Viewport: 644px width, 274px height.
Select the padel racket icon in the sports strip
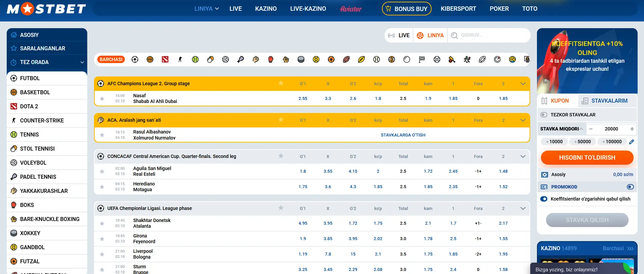point(241,59)
